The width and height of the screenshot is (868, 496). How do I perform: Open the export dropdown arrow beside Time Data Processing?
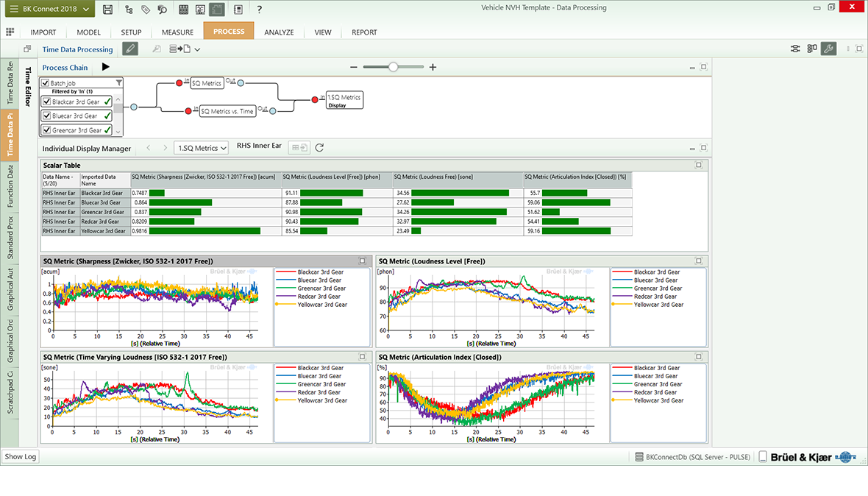tap(197, 50)
